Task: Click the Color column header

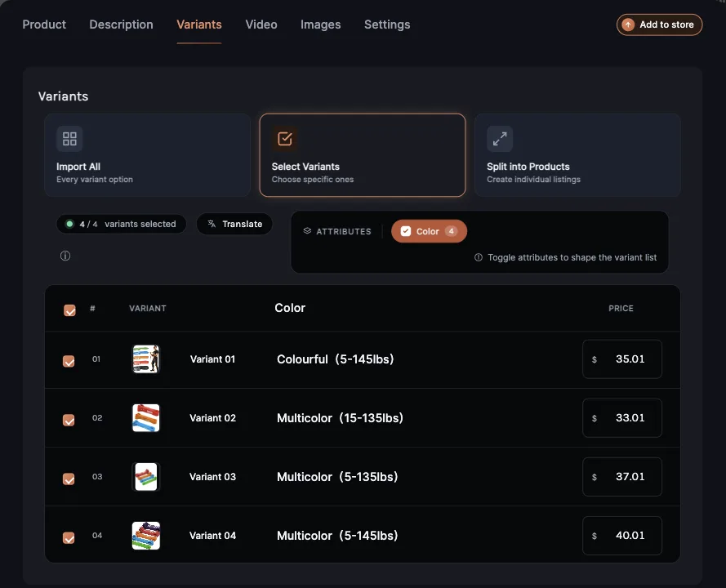Action: pos(290,308)
